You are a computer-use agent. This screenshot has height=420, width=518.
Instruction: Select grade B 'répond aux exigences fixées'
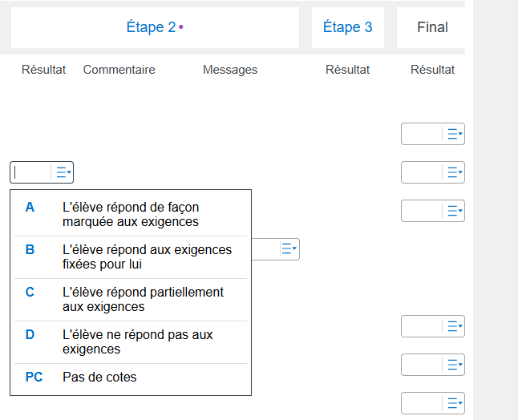[131, 256]
